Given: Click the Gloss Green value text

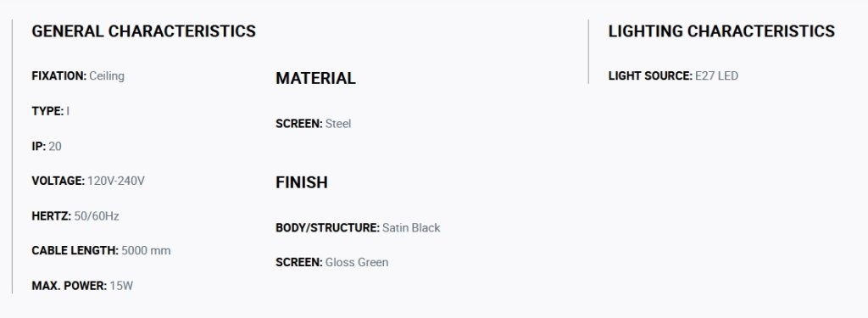Looking at the screenshot, I should coord(357,262).
